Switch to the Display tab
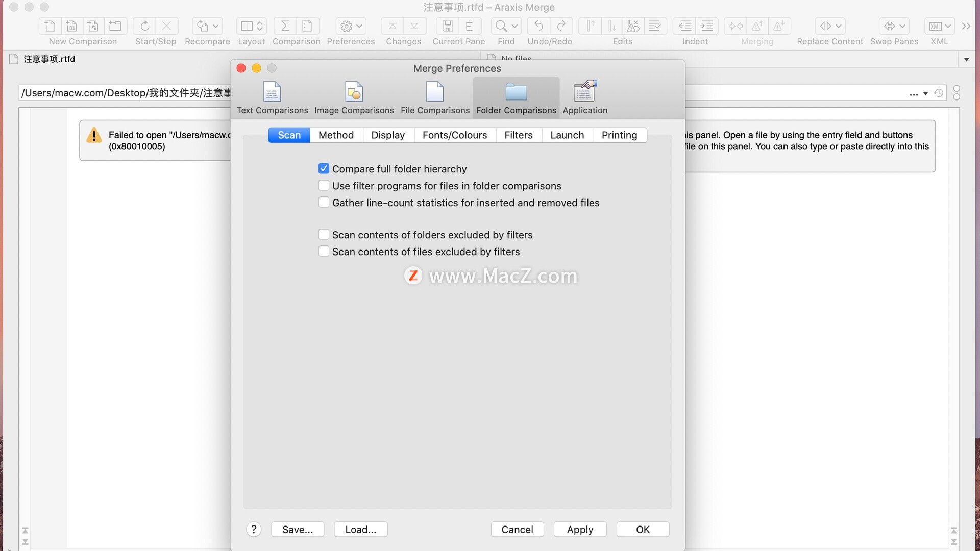Screen dimensions: 980x551 [388, 135]
